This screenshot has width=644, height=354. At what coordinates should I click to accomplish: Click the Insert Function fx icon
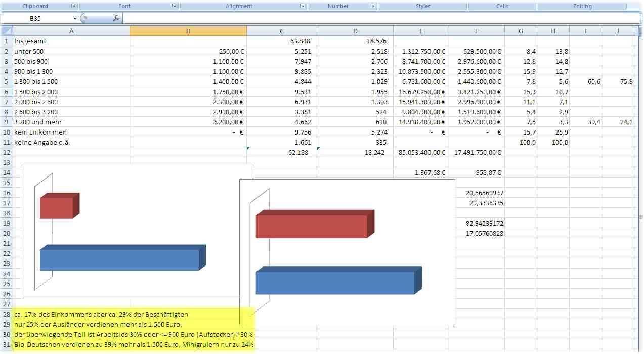pyautogui.click(x=116, y=18)
